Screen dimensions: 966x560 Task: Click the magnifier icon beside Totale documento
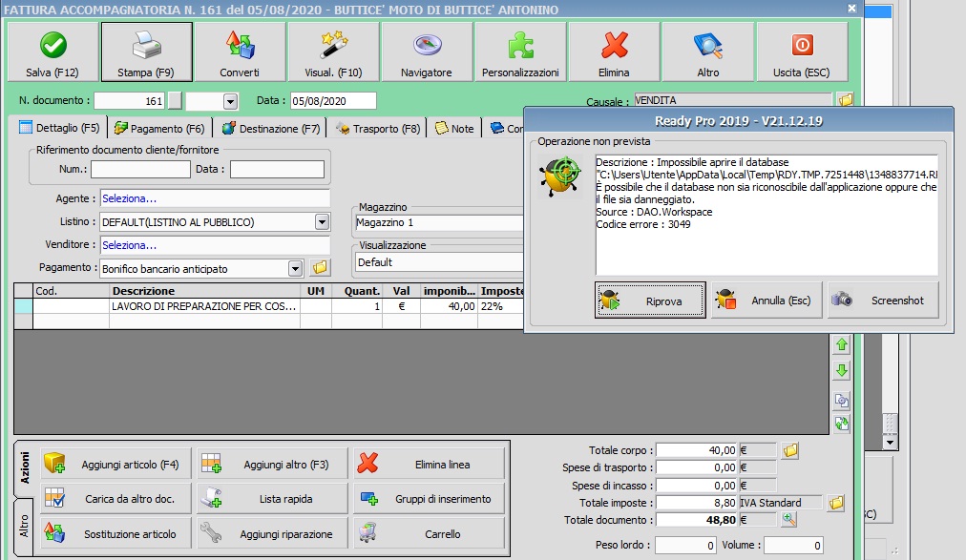coord(789,520)
